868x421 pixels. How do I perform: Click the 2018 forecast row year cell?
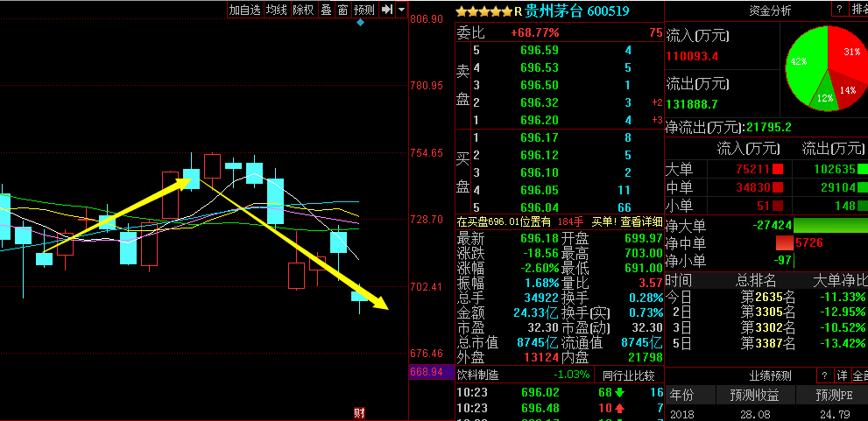[682, 414]
